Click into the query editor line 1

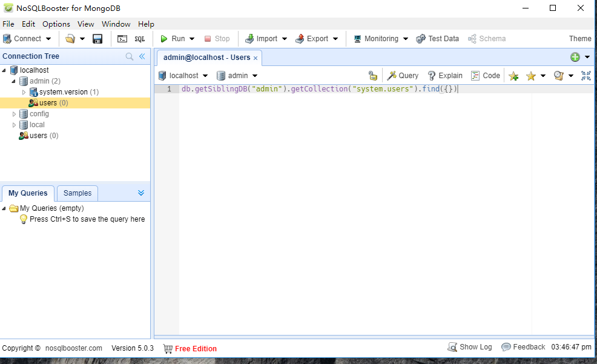pos(386,89)
